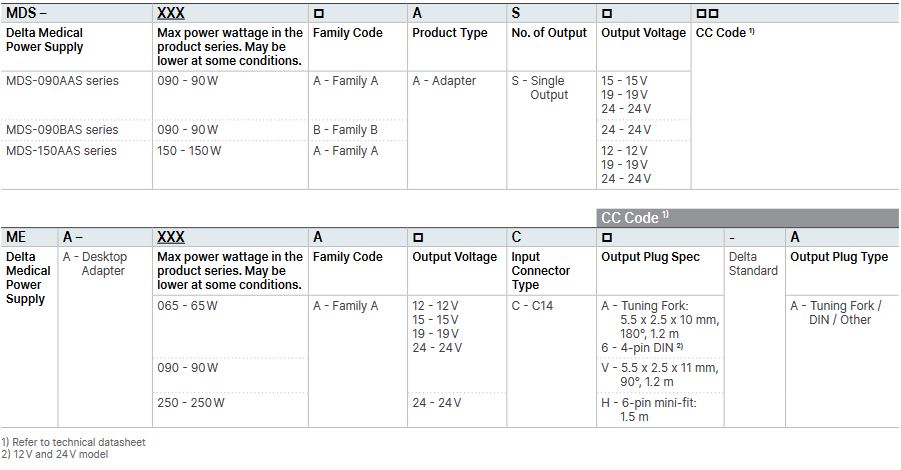Click the 'Input Connector Type' heading
901x470 pixels.
(x=540, y=271)
